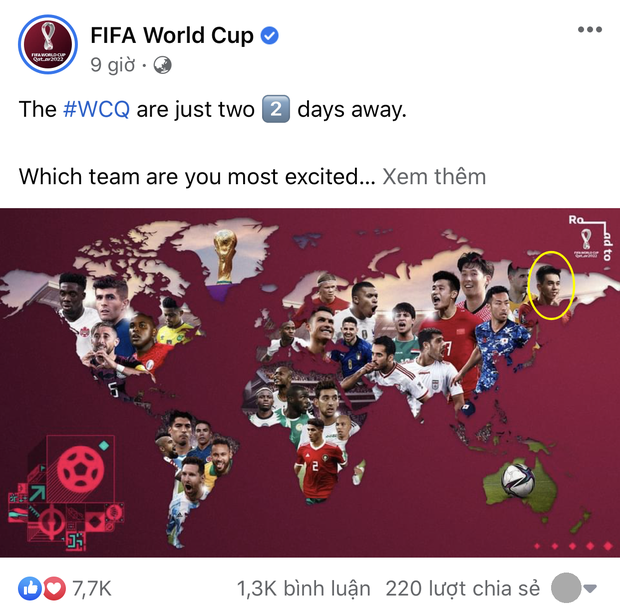The height and width of the screenshot is (610, 620).
Task: Open the three-dot post options menu
Action: tap(590, 29)
